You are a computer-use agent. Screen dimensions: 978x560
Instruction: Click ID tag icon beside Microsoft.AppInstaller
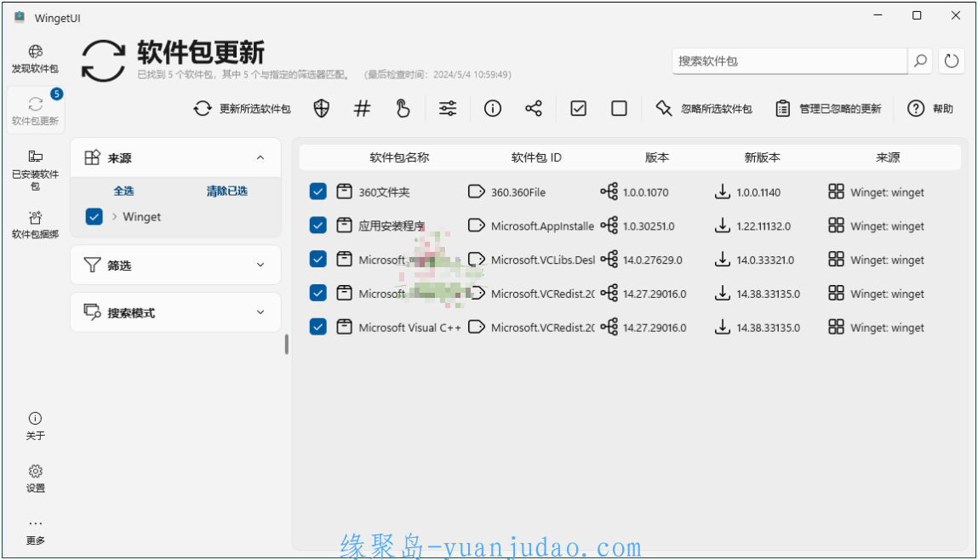(x=477, y=226)
